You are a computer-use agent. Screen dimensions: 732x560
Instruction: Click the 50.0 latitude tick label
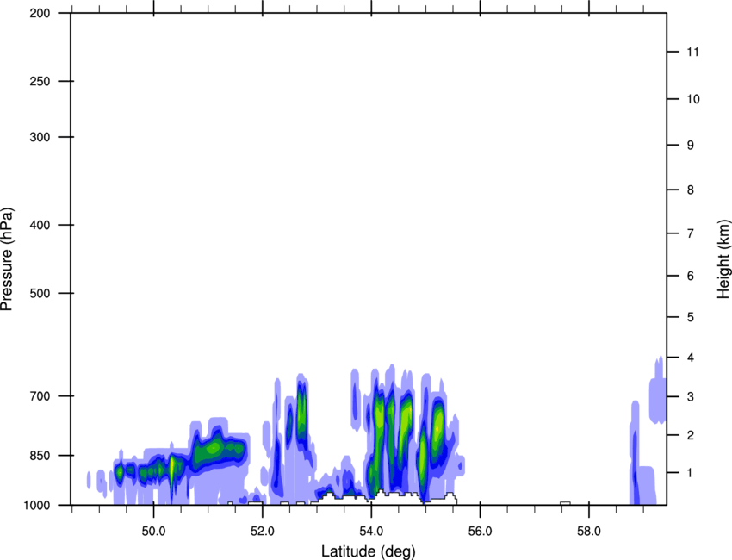(x=154, y=532)
